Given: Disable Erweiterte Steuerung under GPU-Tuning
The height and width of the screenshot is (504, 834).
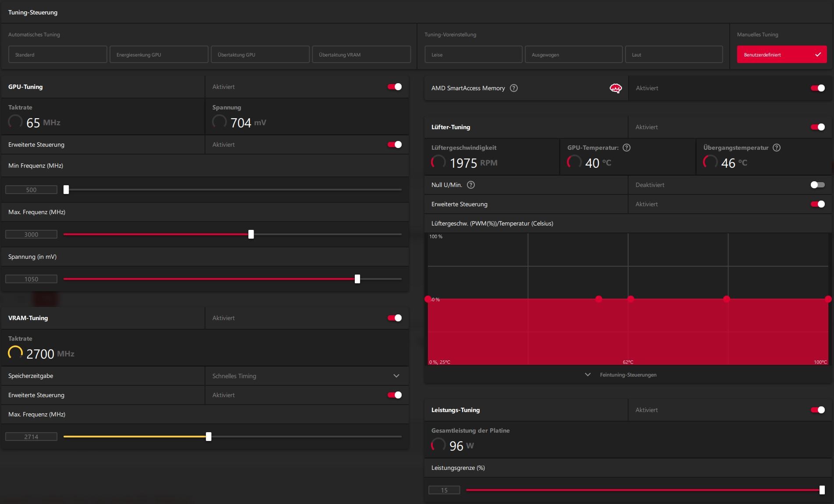Looking at the screenshot, I should click(395, 145).
